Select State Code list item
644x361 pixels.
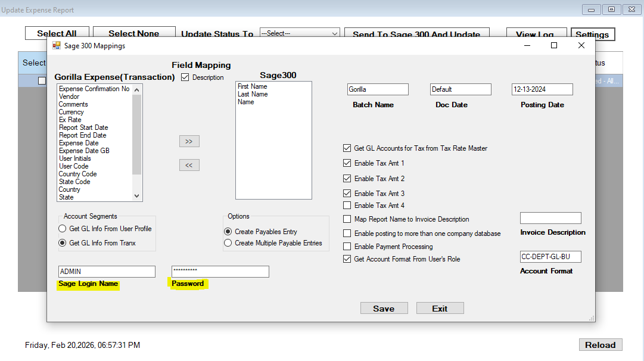74,182
